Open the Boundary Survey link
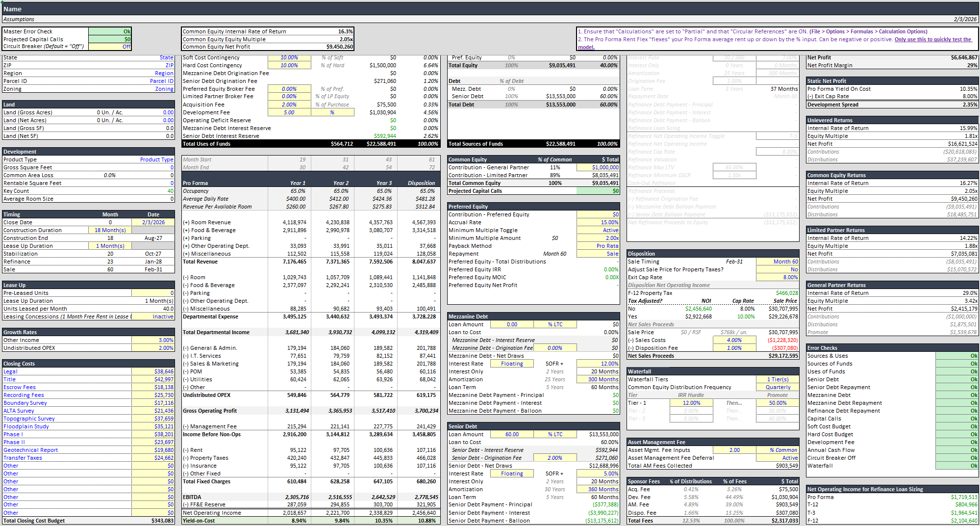Image resolution: width=980 pixels, height=526 pixels. 25,403
